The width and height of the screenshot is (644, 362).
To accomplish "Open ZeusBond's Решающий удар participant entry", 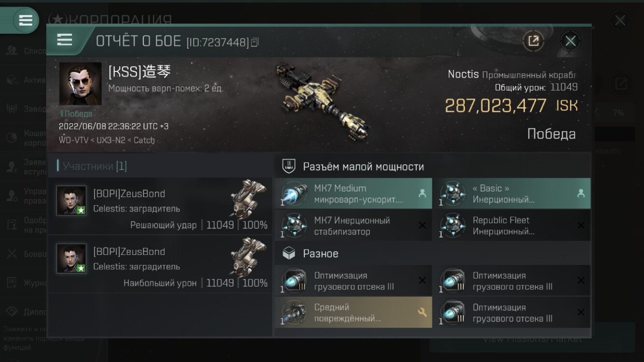I will click(x=160, y=206).
